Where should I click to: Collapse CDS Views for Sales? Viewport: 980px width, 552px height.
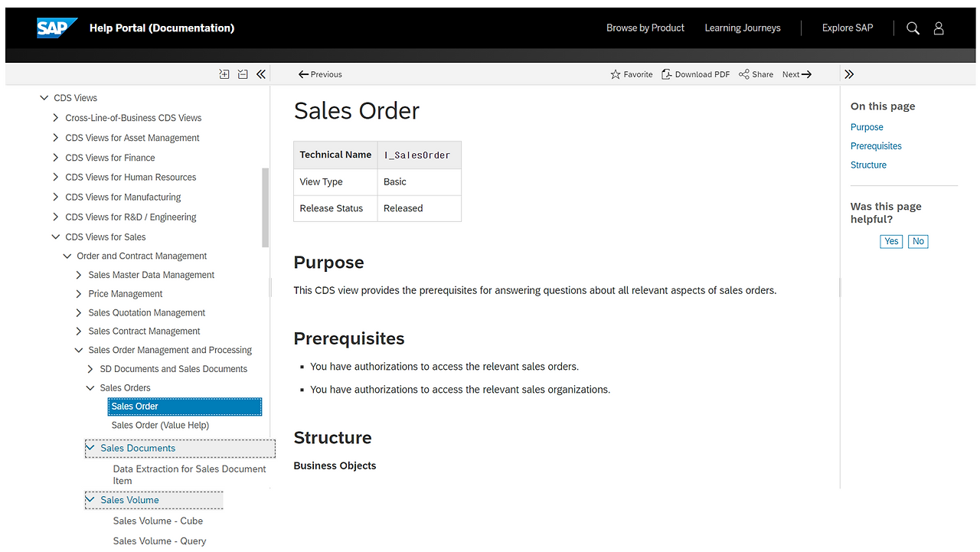(55, 237)
